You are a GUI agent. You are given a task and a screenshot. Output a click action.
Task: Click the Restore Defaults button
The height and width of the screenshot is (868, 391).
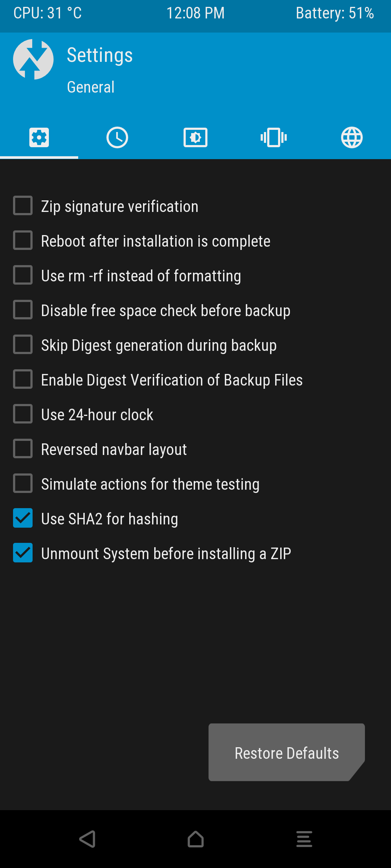(286, 752)
